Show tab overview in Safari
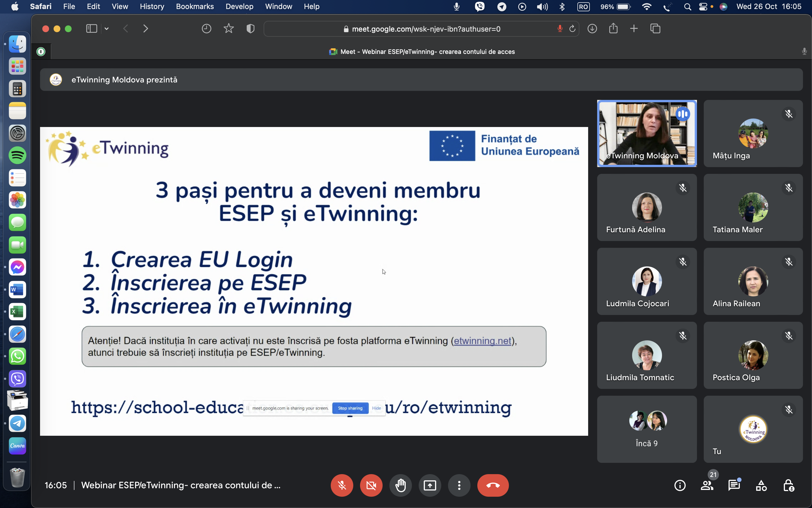The width and height of the screenshot is (812, 508). click(655, 29)
